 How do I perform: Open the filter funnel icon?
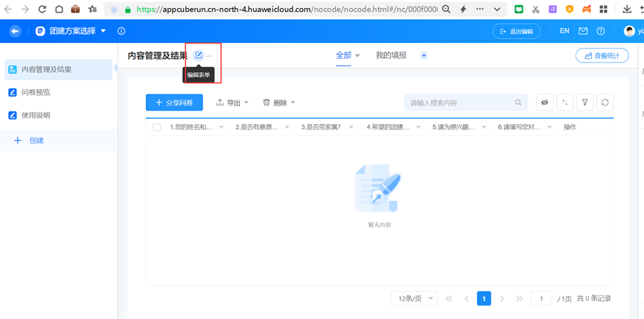click(585, 103)
